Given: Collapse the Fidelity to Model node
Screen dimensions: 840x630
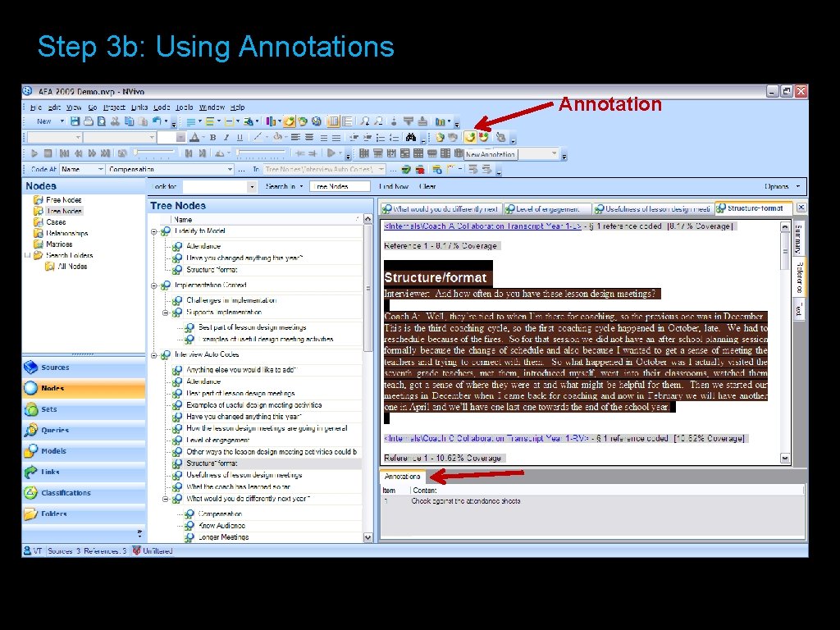Looking at the screenshot, I should (153, 232).
